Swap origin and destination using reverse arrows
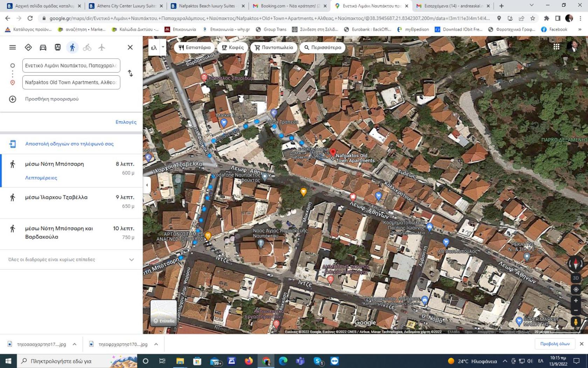 click(130, 73)
